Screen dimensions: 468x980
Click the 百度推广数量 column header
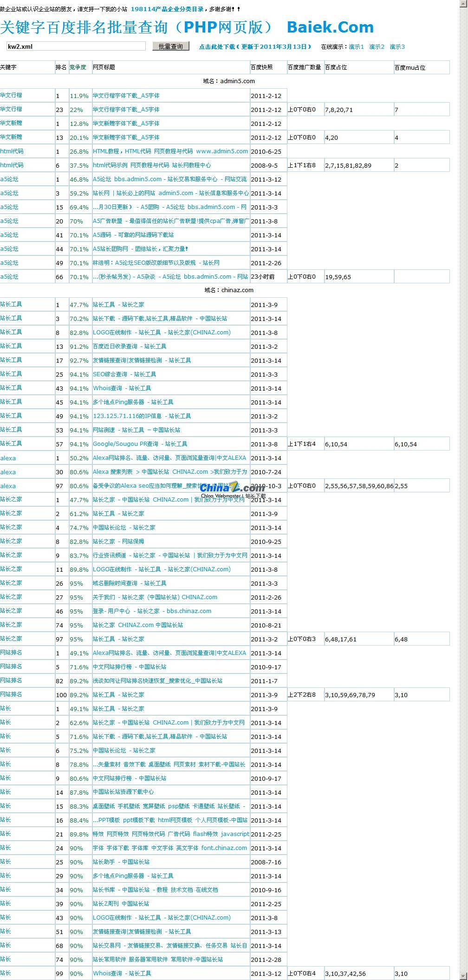coord(305,67)
